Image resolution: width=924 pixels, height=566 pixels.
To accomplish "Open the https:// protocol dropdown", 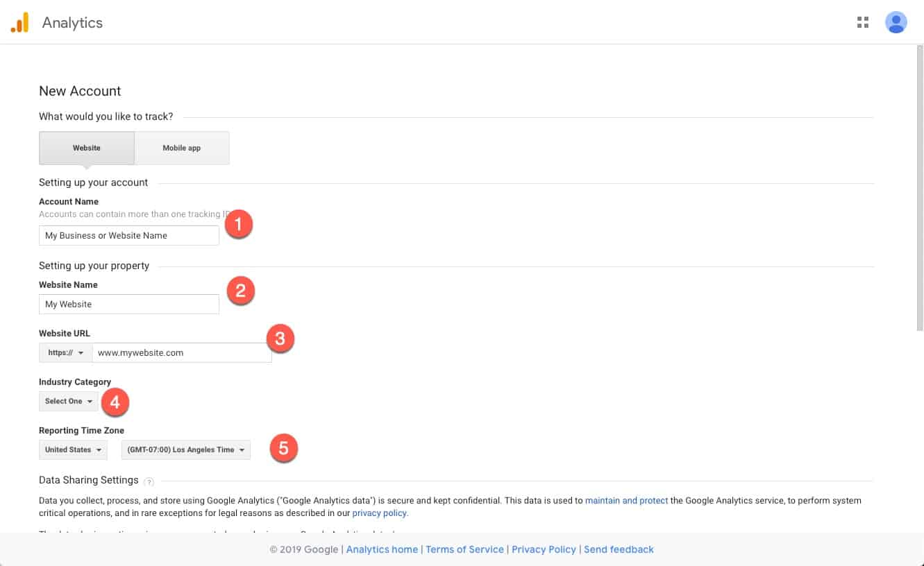I will pyautogui.click(x=66, y=352).
